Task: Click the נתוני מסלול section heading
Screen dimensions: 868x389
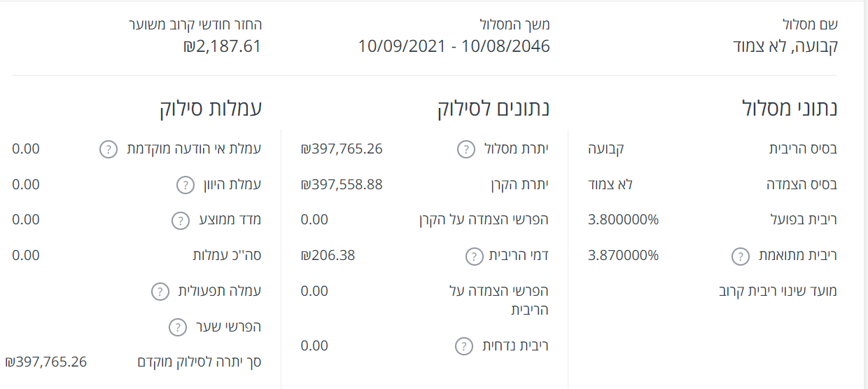Action: (x=790, y=109)
